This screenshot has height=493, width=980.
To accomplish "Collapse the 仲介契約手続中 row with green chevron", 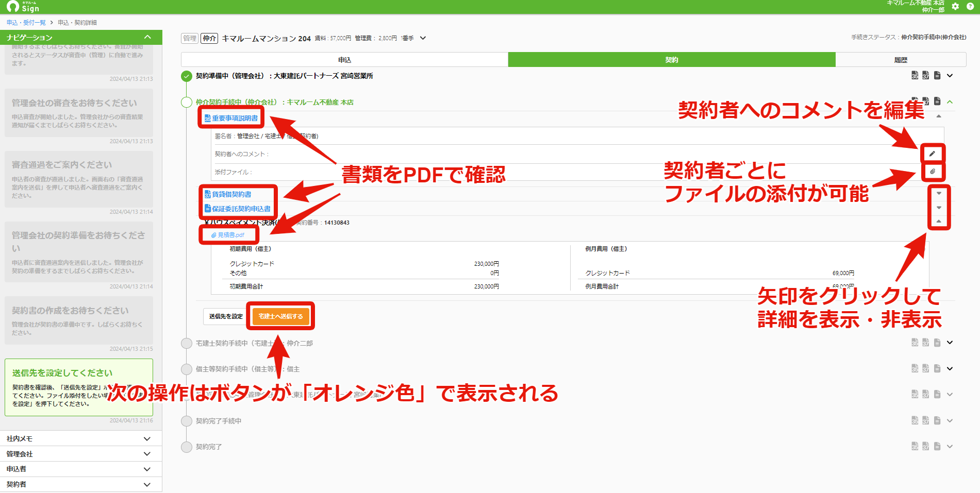I will 950,101.
